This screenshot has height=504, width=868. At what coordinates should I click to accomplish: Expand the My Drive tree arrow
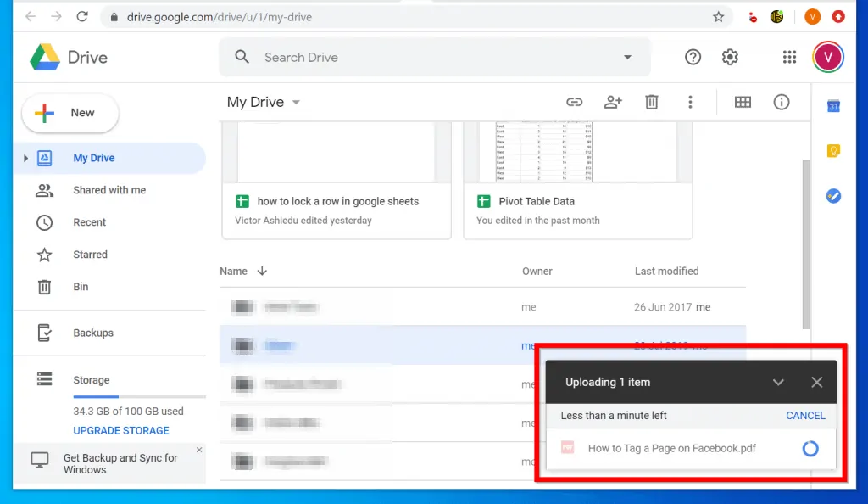tap(25, 159)
